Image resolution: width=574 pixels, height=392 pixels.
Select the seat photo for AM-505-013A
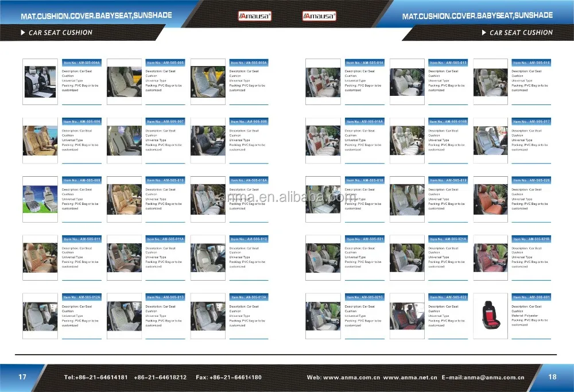coord(208,316)
